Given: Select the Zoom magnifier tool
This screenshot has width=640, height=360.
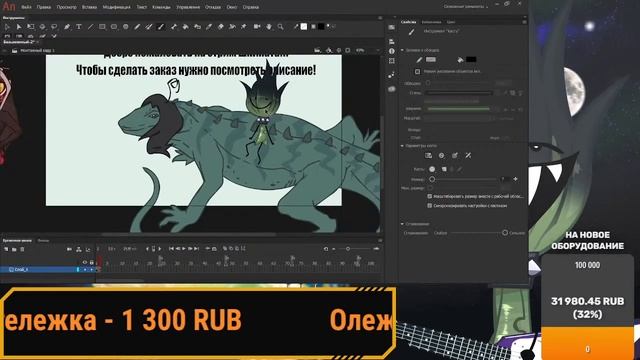Looking at the screenshot, I should click(x=280, y=27).
